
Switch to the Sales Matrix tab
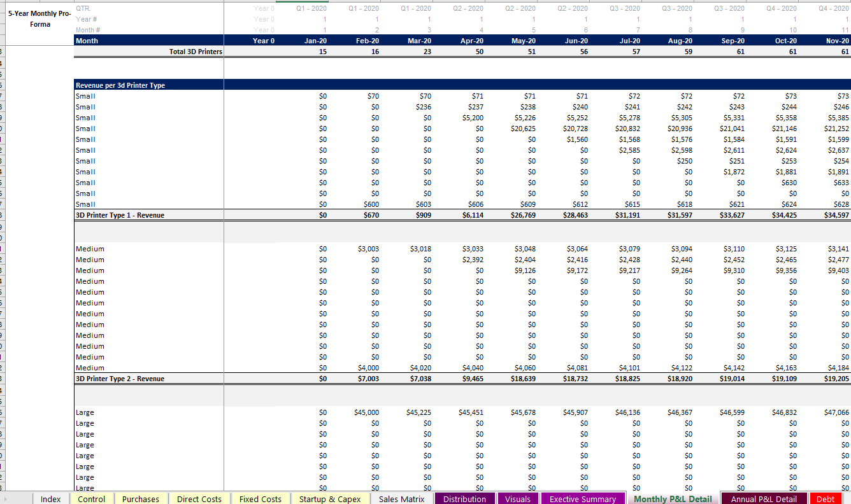pos(401,499)
